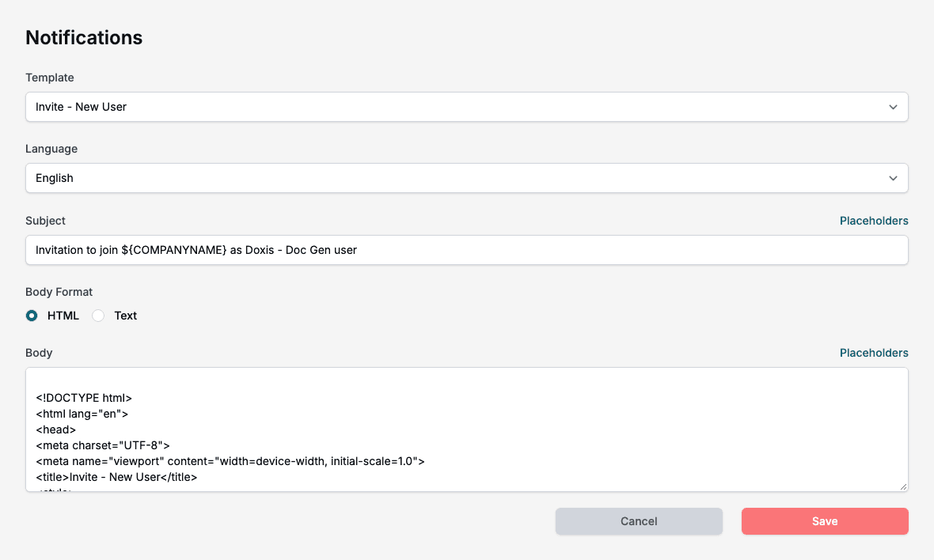
Task: Click the Language field label
Action: click(51, 149)
